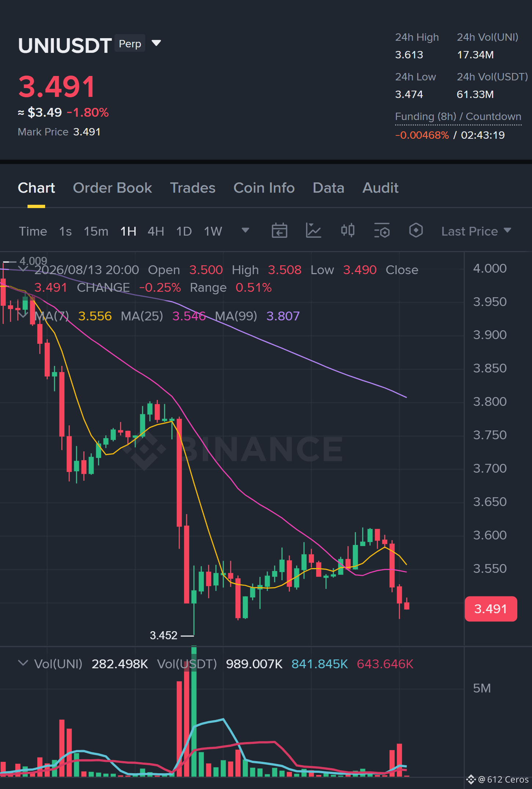Click the Funding (8h) / Countdown label
The width and height of the screenshot is (532, 789).
(x=458, y=117)
